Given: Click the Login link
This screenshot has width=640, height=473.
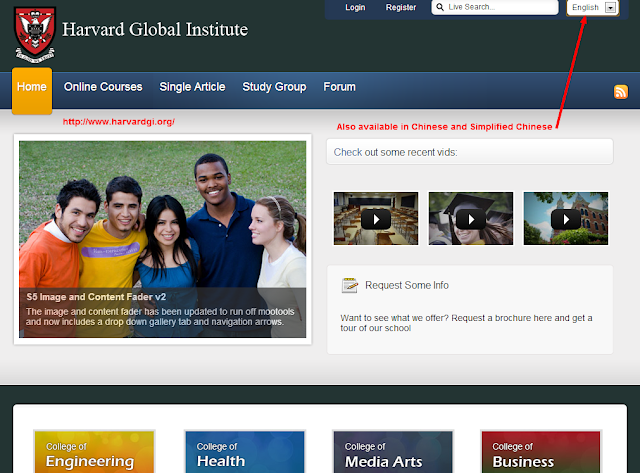Looking at the screenshot, I should pyautogui.click(x=355, y=7).
